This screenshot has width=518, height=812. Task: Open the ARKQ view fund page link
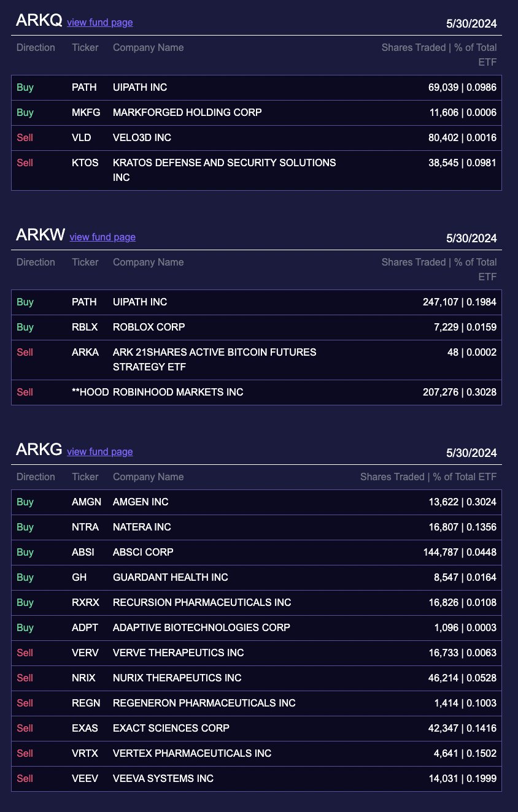tap(100, 22)
